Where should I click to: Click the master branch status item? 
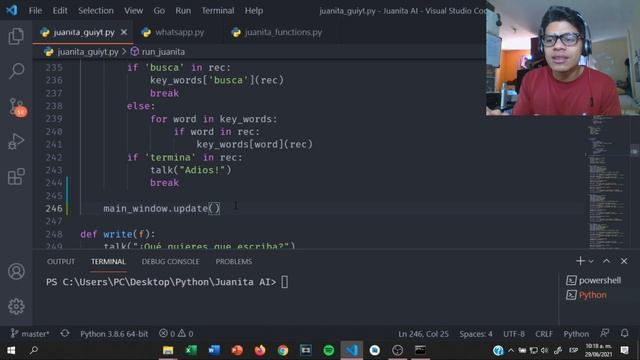coord(30,334)
